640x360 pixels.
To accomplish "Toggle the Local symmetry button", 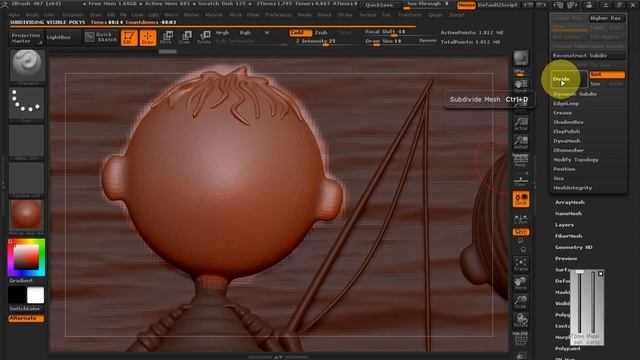I will click(x=521, y=199).
